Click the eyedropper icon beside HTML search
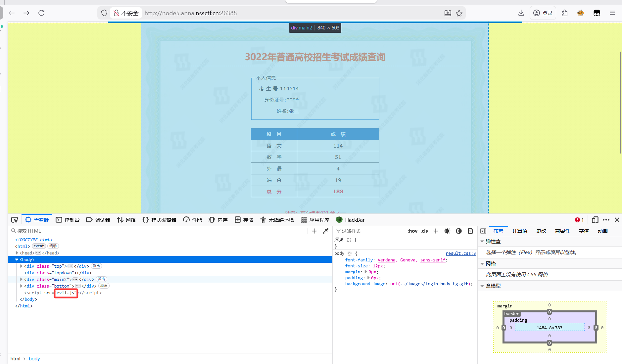 (x=326, y=231)
